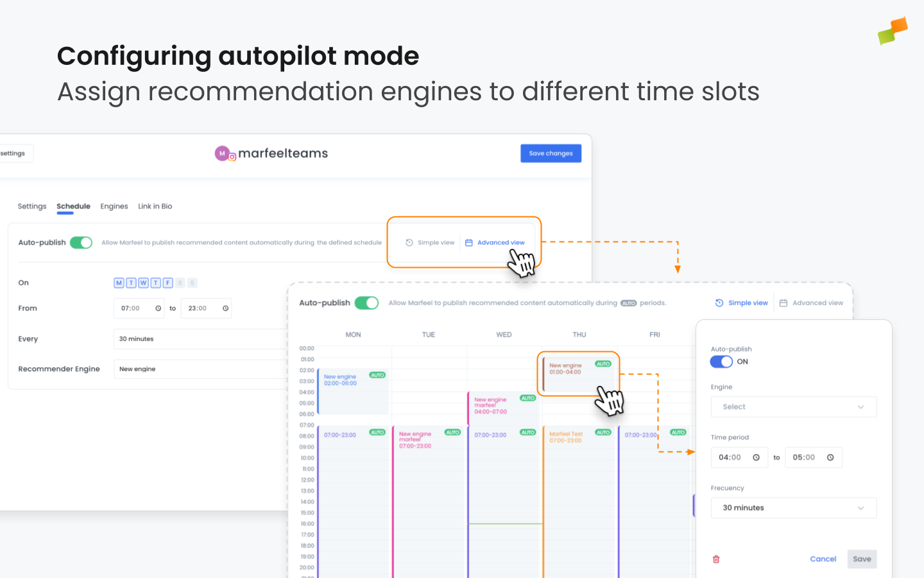Open the Engine Select dropdown
Screen dimensions: 924x578
pos(794,407)
